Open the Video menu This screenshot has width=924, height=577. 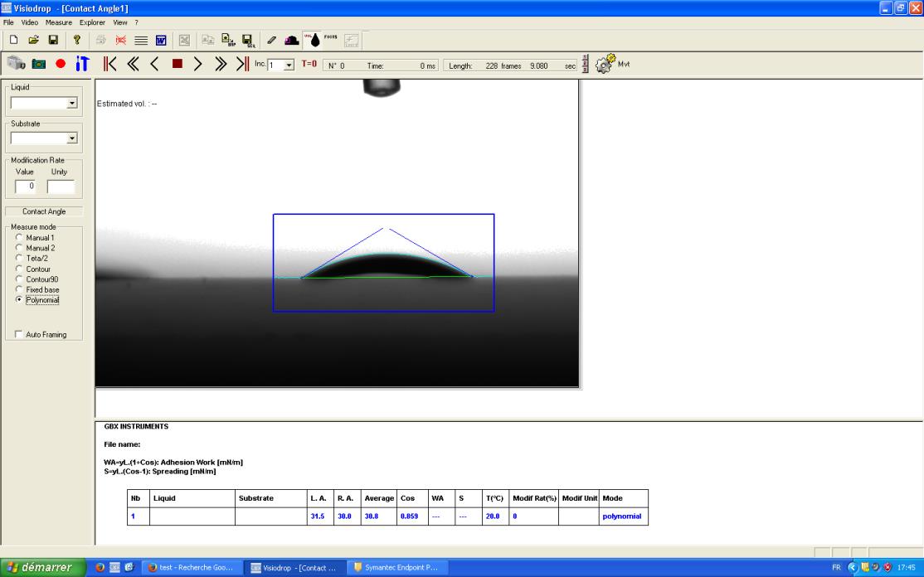(30, 22)
